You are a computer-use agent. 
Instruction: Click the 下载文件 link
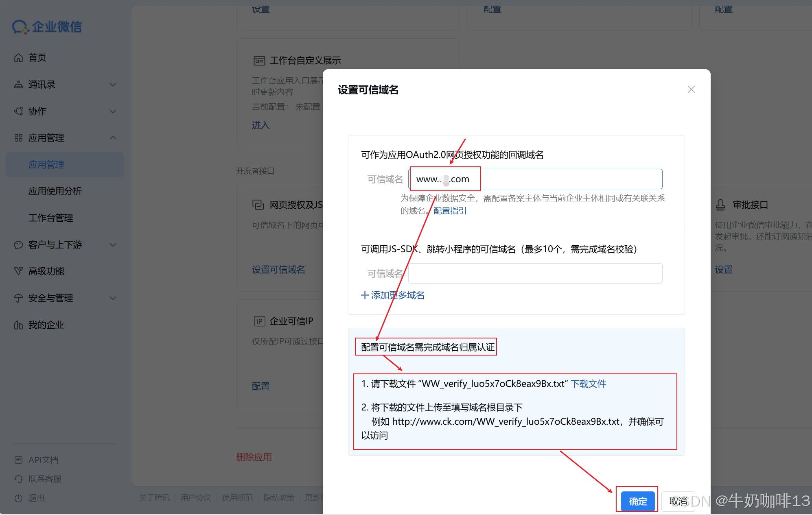point(588,384)
